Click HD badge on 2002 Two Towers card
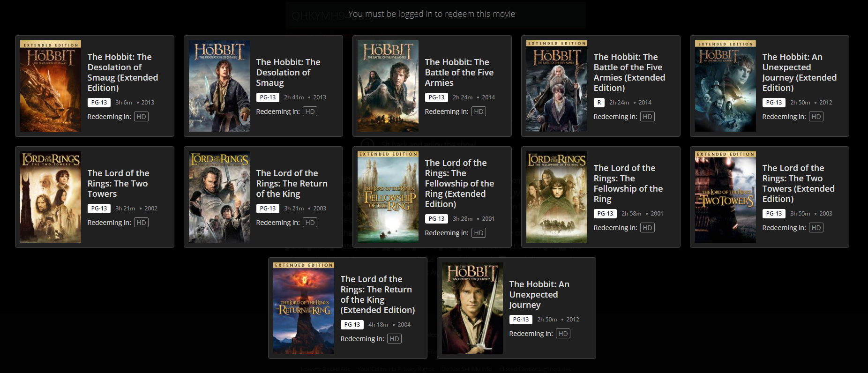Viewport: 868px width, 373px height. tap(141, 223)
